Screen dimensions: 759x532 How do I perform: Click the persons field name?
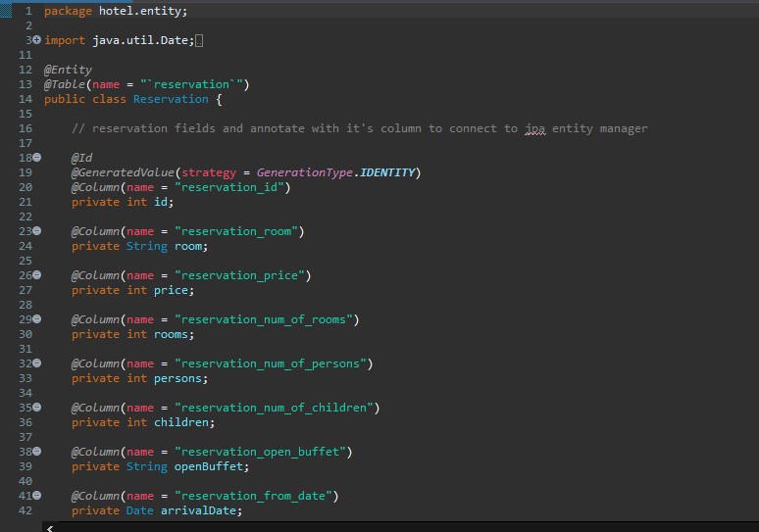pos(177,378)
